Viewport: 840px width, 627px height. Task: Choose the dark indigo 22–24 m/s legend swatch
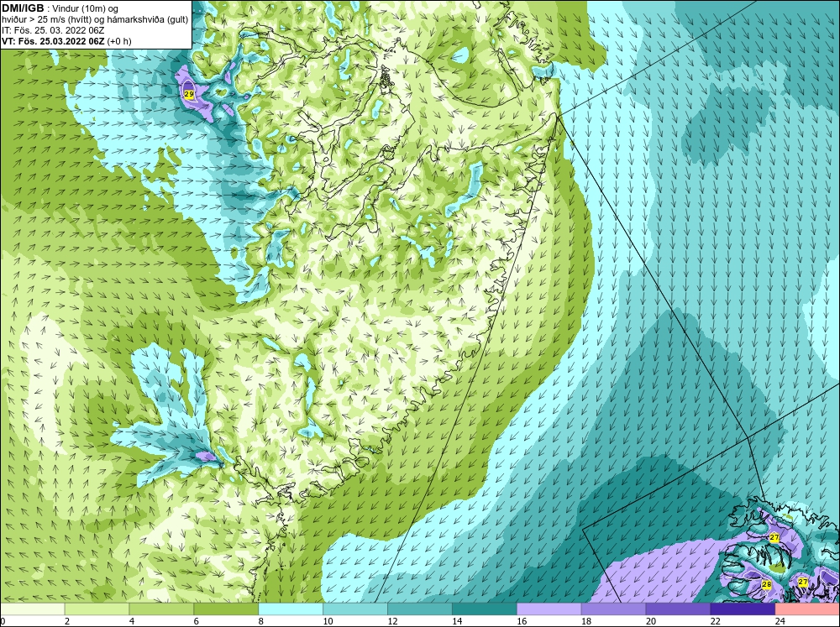pos(743,609)
